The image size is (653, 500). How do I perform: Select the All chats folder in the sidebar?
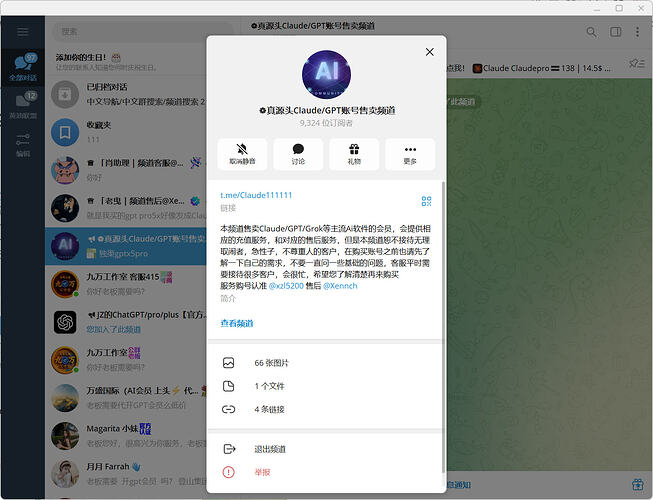(22, 67)
